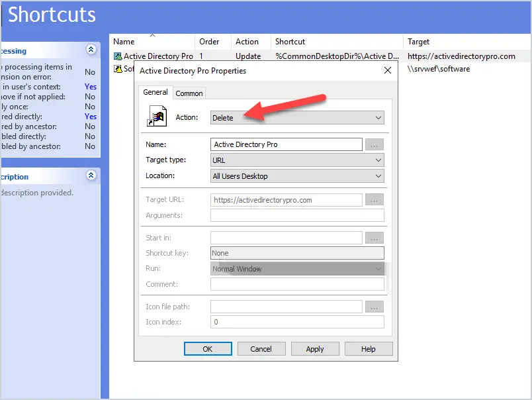The height and width of the screenshot is (400, 532).
Task: Click browse button next to Start in
Action: pos(375,238)
